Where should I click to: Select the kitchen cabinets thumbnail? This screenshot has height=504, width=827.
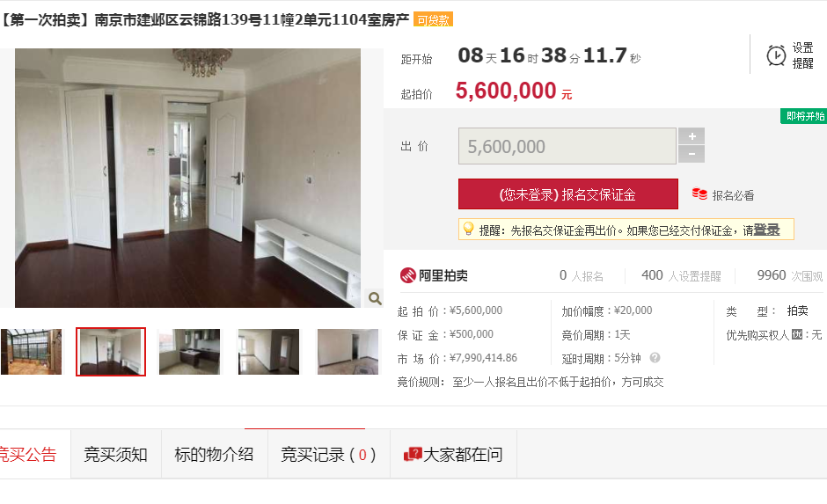pos(189,352)
